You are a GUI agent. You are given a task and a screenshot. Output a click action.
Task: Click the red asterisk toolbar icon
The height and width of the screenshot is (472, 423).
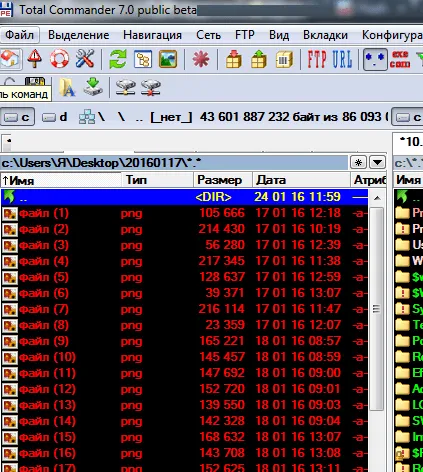(x=201, y=59)
